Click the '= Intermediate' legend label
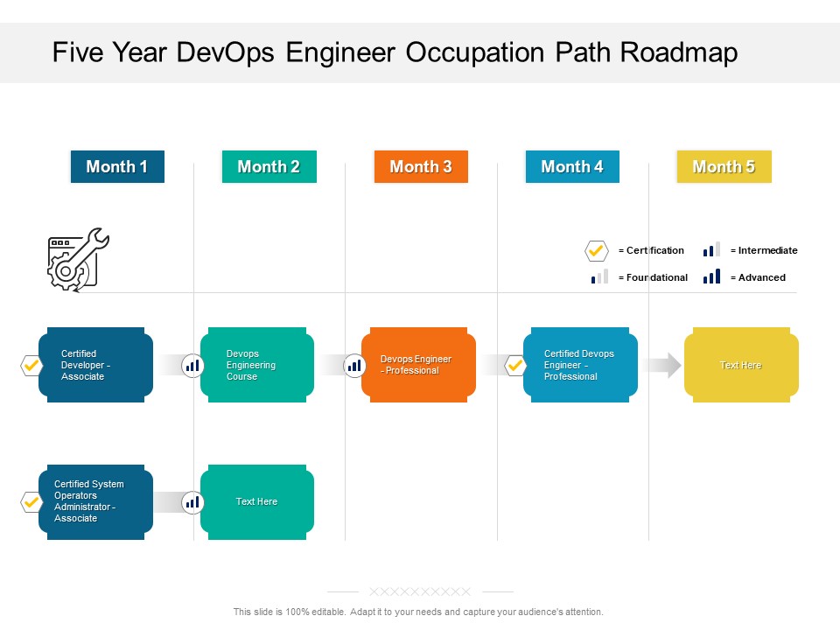 (764, 250)
